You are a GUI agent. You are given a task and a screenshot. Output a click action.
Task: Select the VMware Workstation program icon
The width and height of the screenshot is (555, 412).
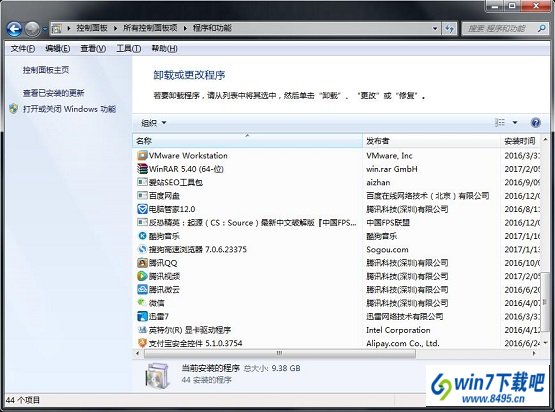[x=142, y=155]
